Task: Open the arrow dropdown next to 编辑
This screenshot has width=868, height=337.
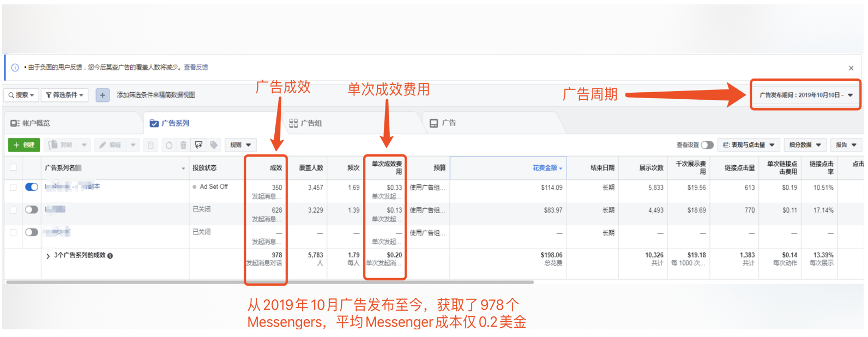Action: [133, 145]
